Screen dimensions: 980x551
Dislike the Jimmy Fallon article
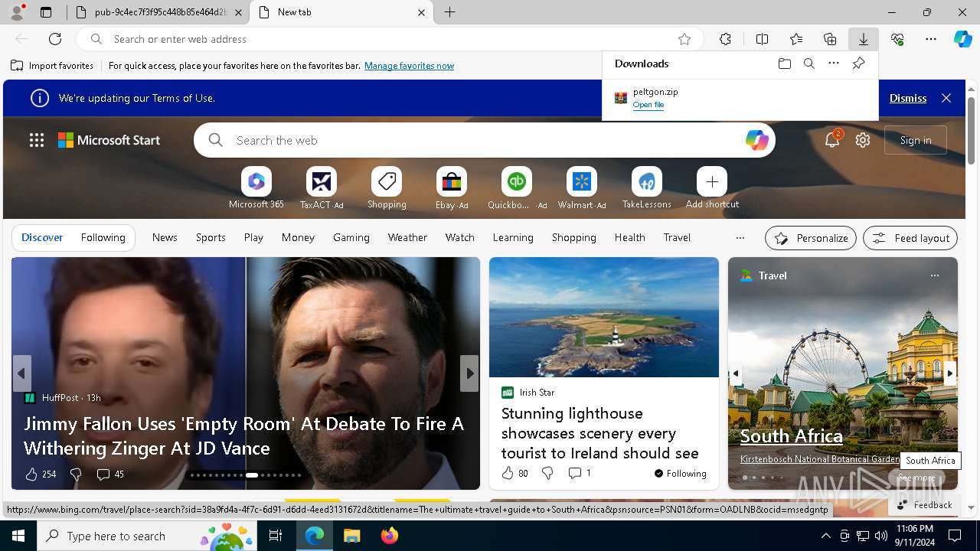pos(76,474)
